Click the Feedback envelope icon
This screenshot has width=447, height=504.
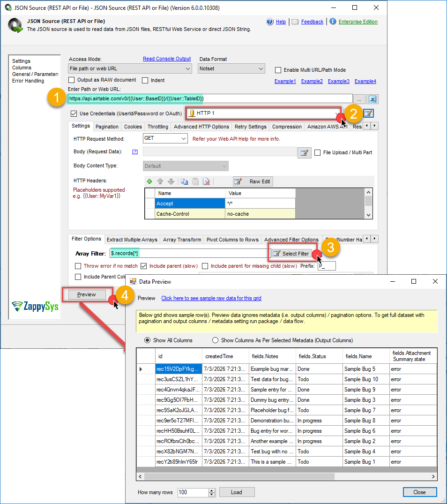pos(295,22)
